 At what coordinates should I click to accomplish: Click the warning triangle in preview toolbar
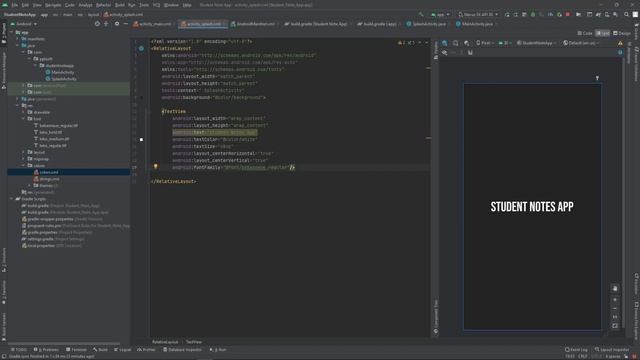click(x=620, y=43)
